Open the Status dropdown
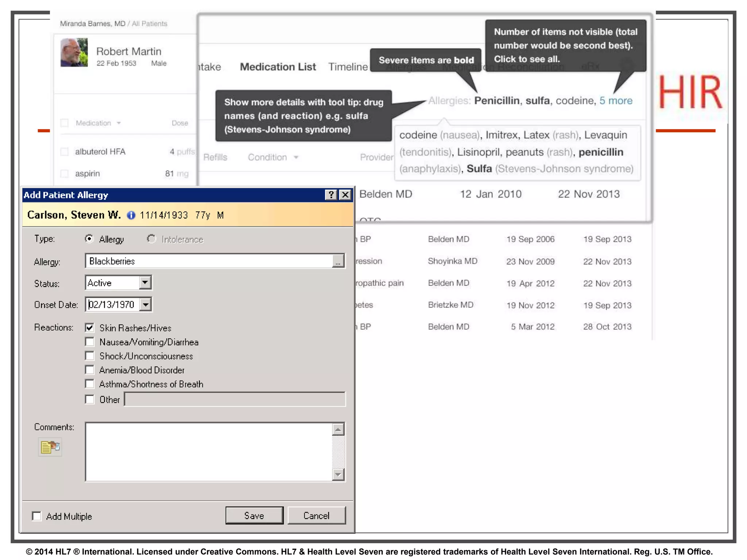 [145, 283]
